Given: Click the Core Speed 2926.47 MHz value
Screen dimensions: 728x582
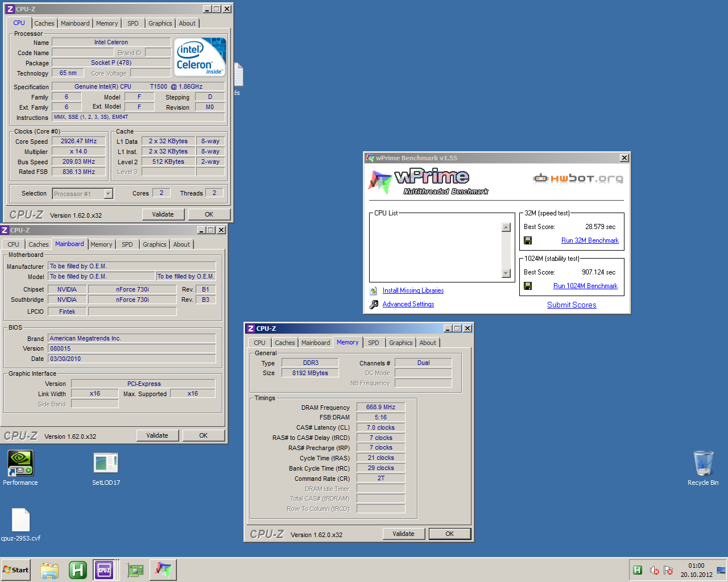Looking at the screenshot, I should click(78, 141).
